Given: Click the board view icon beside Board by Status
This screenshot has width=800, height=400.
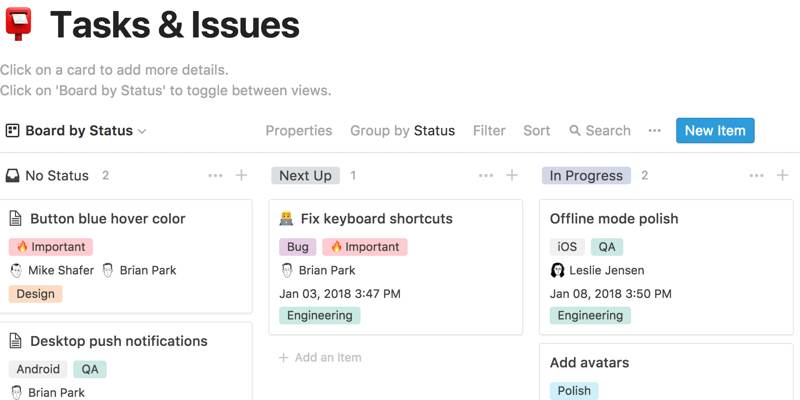Looking at the screenshot, I should point(12,131).
